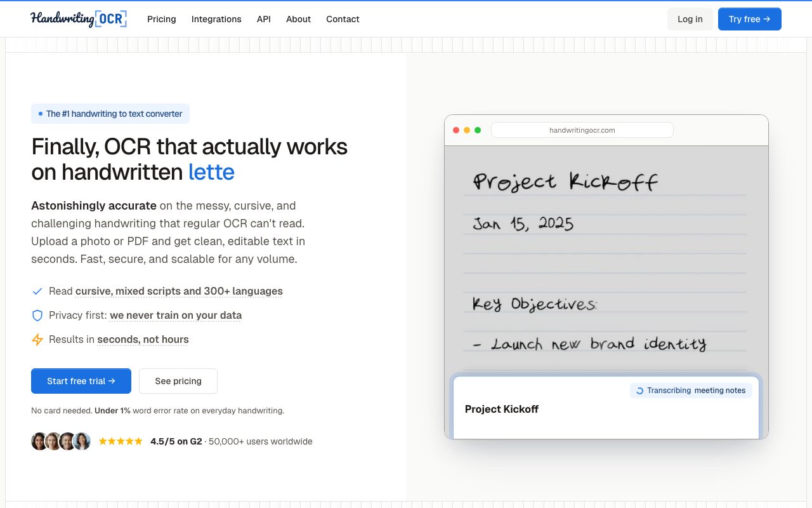Click the red dot in mockup window
812x508 pixels.
tap(456, 130)
